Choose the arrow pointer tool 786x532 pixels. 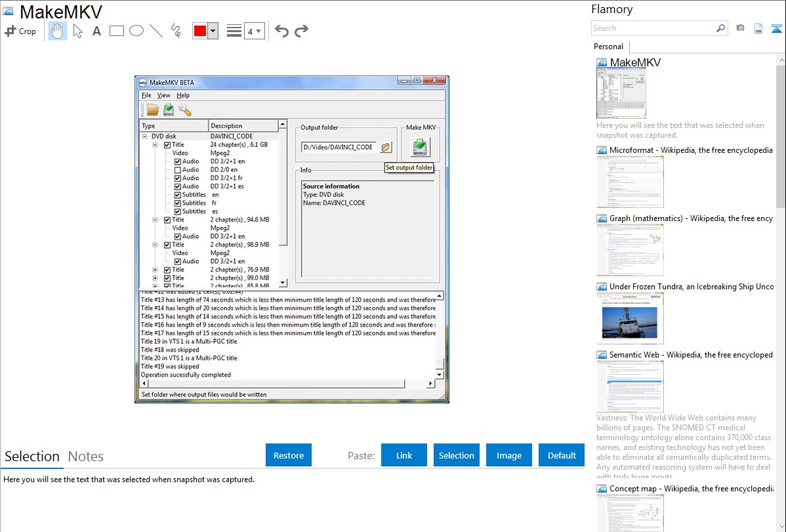click(77, 31)
